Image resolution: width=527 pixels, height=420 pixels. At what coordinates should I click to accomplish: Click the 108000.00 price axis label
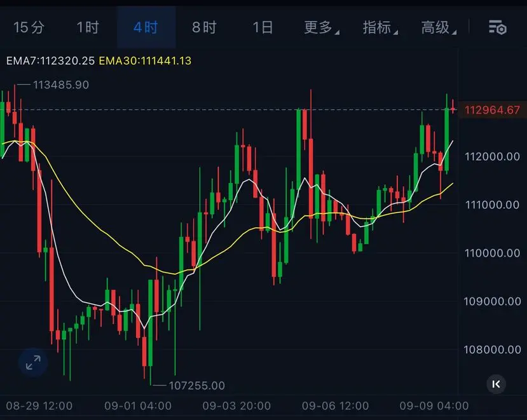[492, 349]
